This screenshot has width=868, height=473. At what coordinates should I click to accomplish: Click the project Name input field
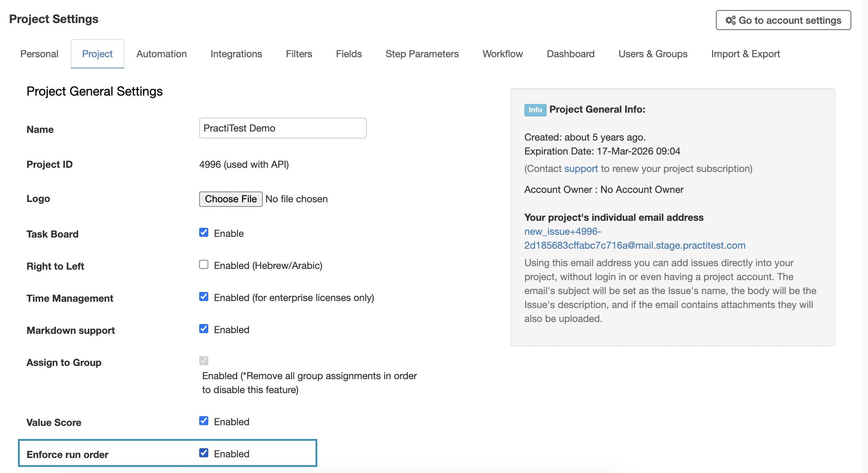click(283, 128)
